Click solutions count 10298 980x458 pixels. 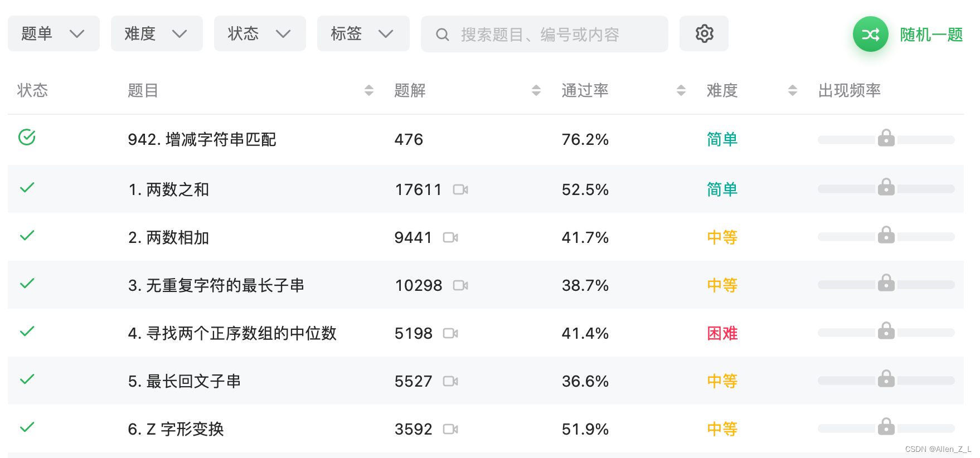point(418,286)
